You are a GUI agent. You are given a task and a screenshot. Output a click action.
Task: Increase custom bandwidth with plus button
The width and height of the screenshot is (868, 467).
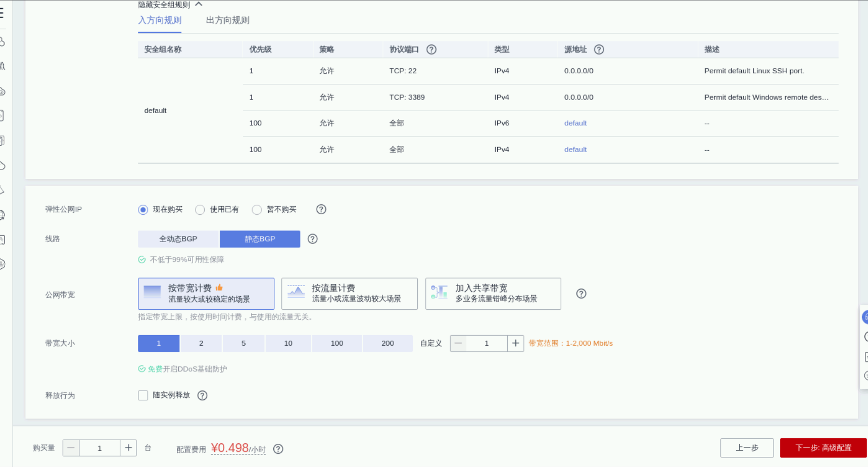tap(515, 343)
